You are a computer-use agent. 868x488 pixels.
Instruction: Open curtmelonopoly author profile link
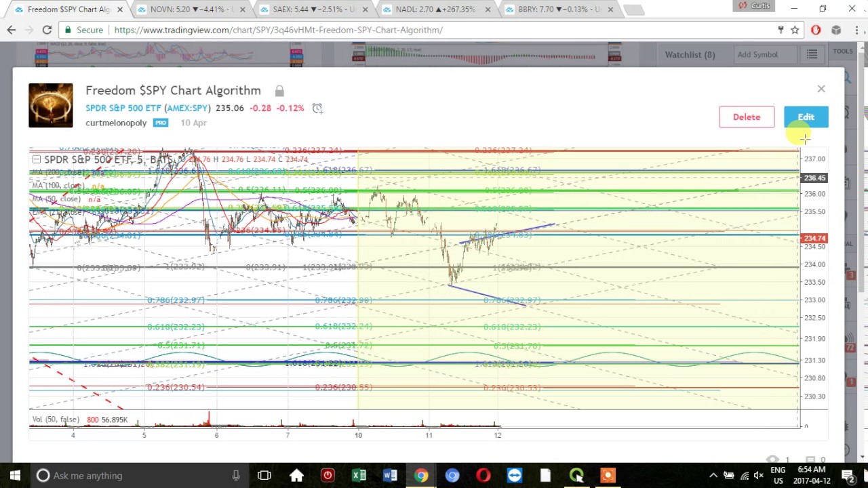[x=116, y=123]
